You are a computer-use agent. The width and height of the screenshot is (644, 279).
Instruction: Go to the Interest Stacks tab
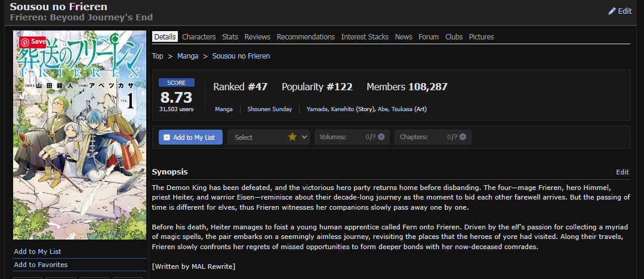pyautogui.click(x=365, y=37)
